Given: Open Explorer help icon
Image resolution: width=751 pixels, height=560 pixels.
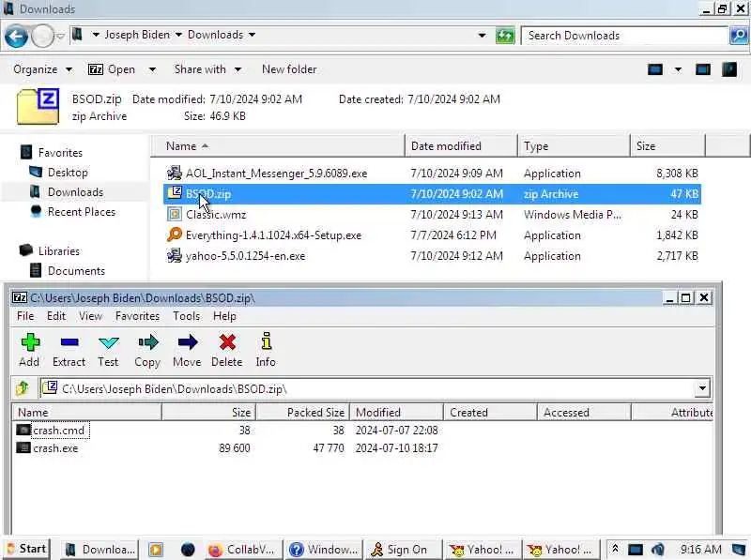Looking at the screenshot, I should [729, 69].
